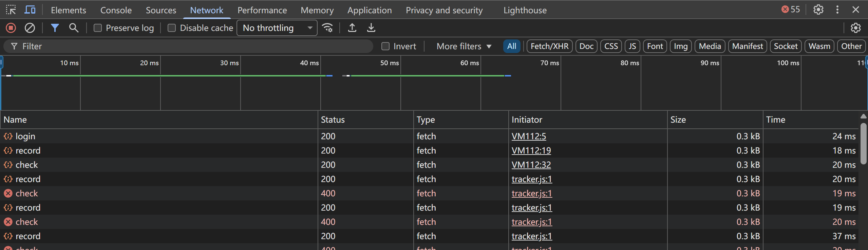Image resolution: width=868 pixels, height=250 pixels.
Task: Switch to the Console tab
Action: (116, 10)
